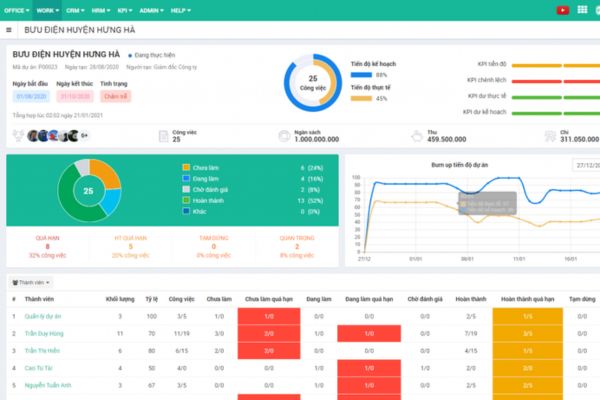600x400 pixels.
Task: Open the HRM menu
Action: click(x=101, y=10)
